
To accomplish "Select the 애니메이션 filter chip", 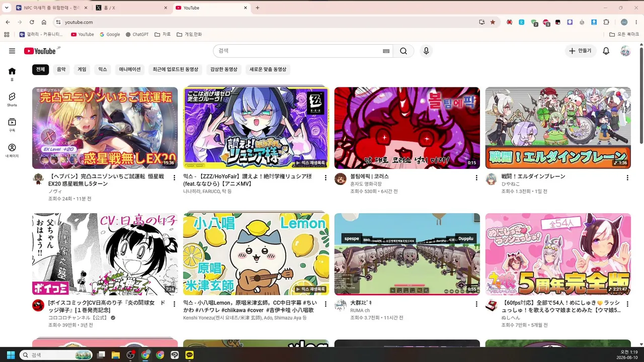I will click(130, 69).
